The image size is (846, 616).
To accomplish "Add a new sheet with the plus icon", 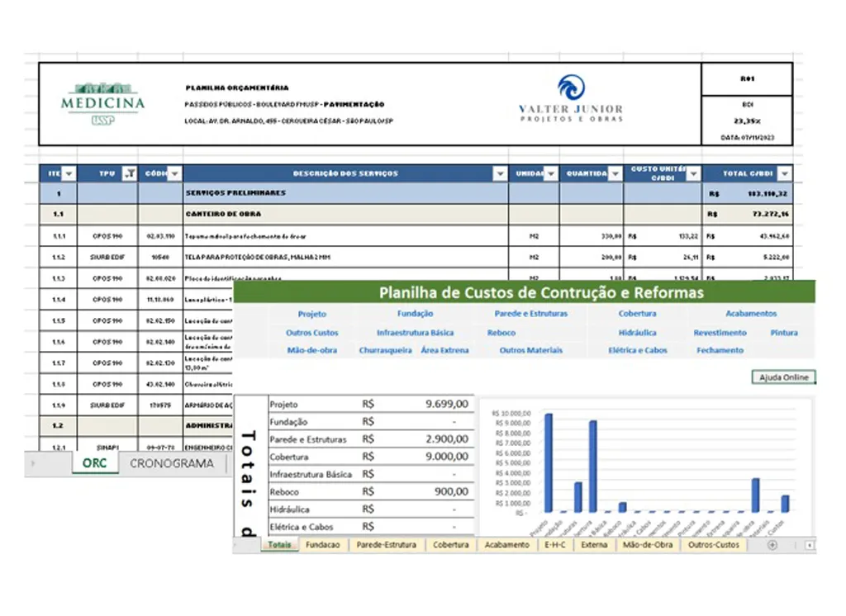I will pos(772,545).
